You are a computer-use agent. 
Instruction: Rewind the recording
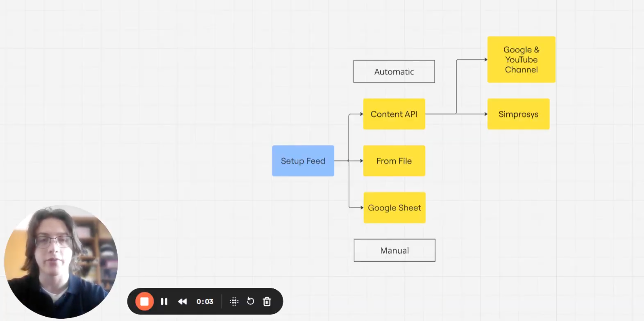coord(182,301)
